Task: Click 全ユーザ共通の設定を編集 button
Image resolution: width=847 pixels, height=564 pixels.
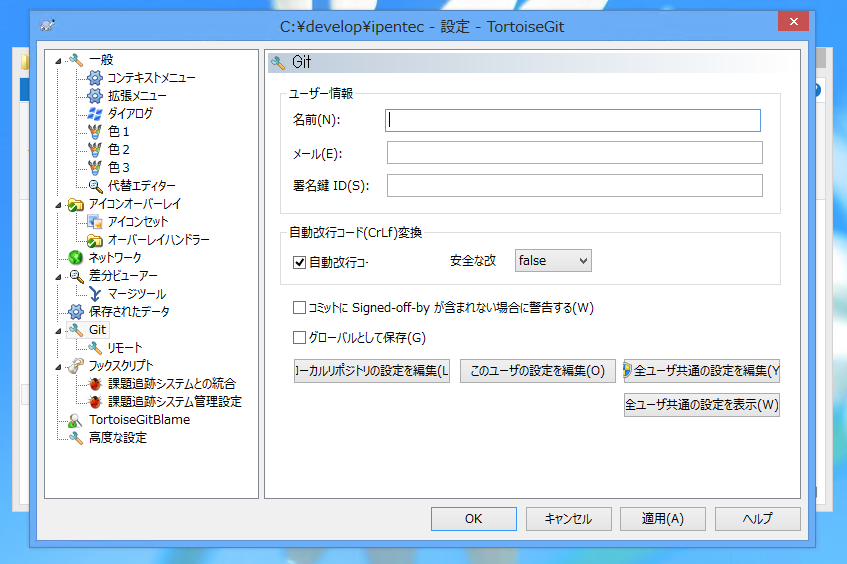Action: 702,371
